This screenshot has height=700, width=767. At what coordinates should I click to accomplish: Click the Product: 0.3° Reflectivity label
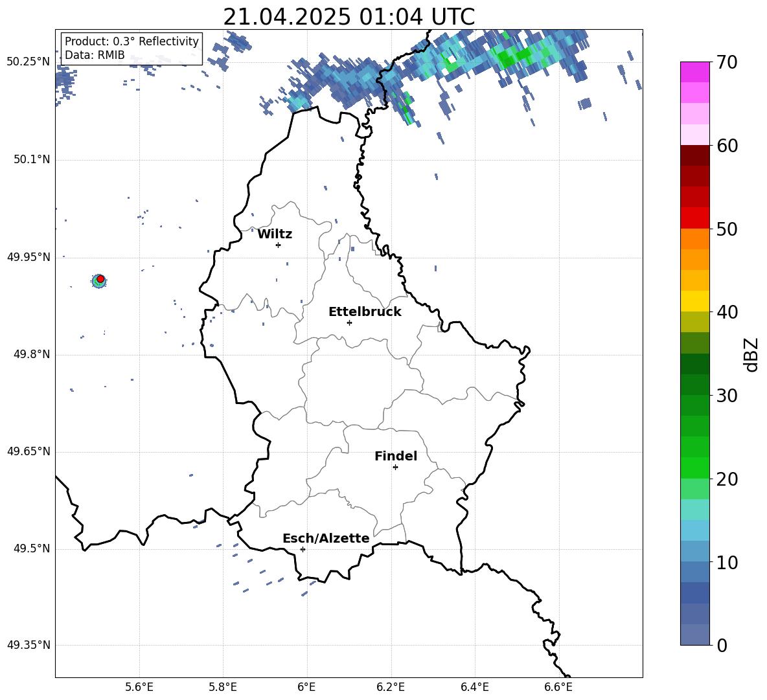132,41
